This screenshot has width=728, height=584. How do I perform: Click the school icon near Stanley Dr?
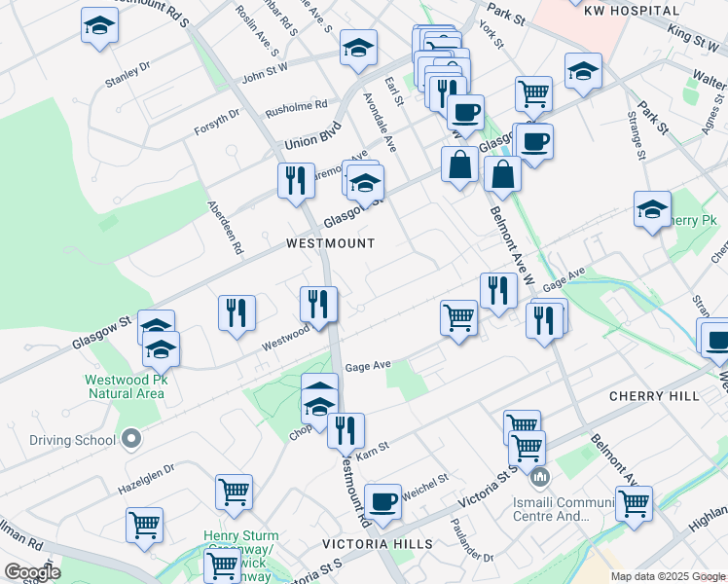pos(99,26)
